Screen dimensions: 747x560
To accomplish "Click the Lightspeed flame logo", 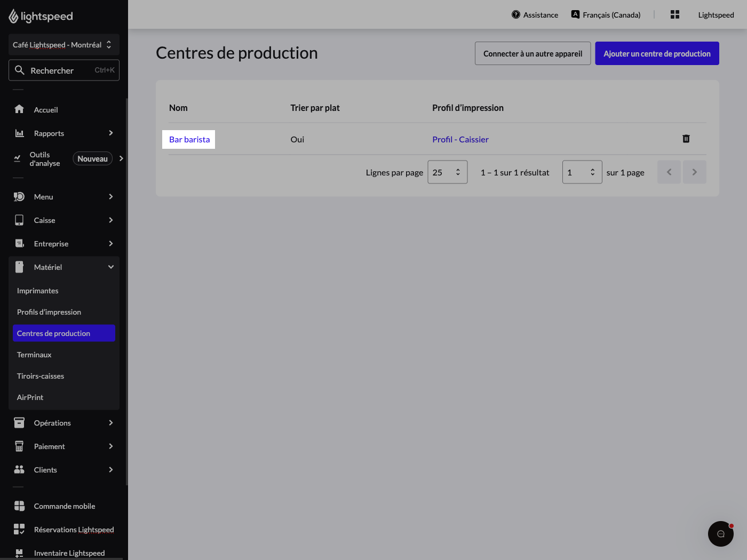I will click(x=13, y=17).
